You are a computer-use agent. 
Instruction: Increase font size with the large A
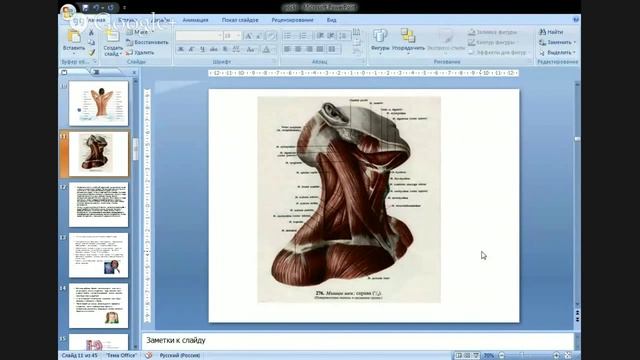(x=248, y=36)
